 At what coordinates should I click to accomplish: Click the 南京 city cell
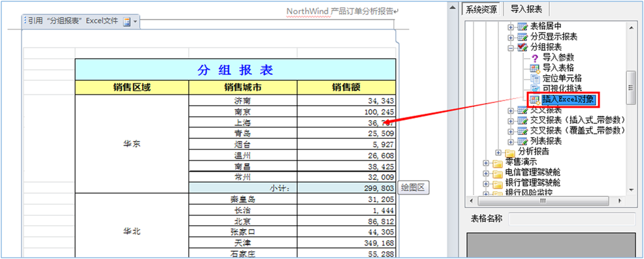pyautogui.click(x=243, y=112)
